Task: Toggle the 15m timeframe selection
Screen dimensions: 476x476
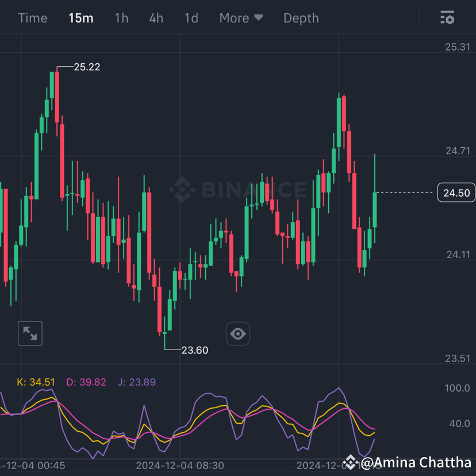Action: point(81,18)
